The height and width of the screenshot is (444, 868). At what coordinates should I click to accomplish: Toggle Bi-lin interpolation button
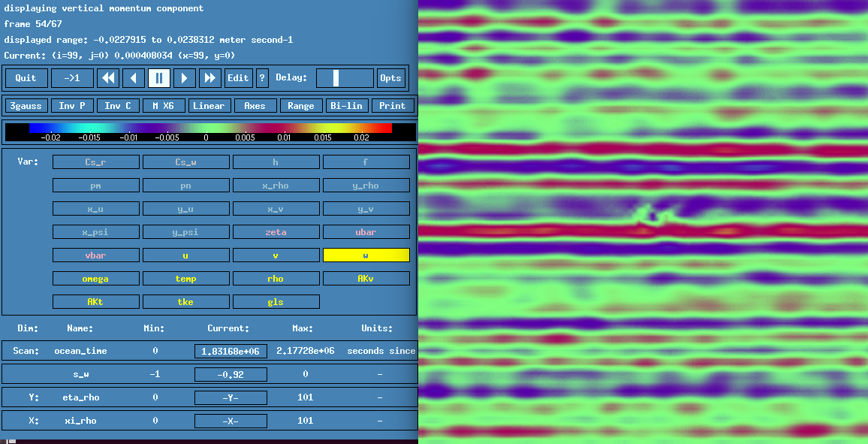(x=346, y=106)
